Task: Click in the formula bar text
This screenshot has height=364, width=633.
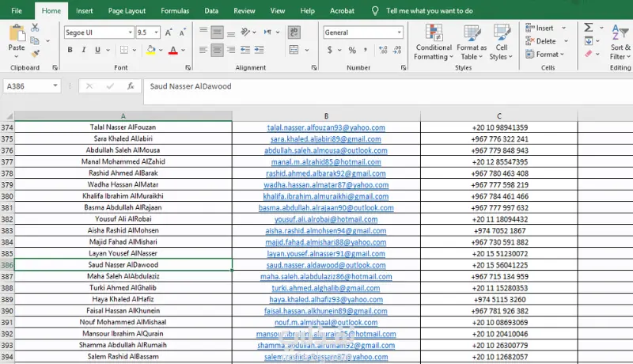Action: pos(191,86)
